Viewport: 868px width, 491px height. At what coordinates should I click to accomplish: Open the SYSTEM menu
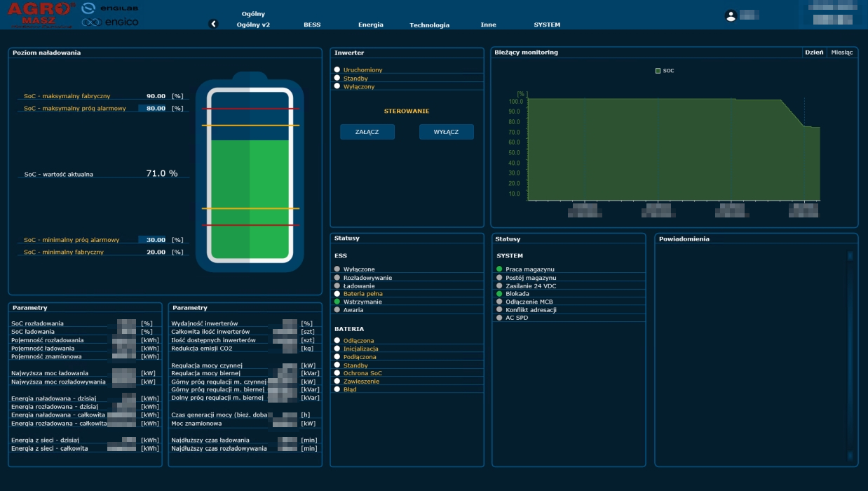547,25
